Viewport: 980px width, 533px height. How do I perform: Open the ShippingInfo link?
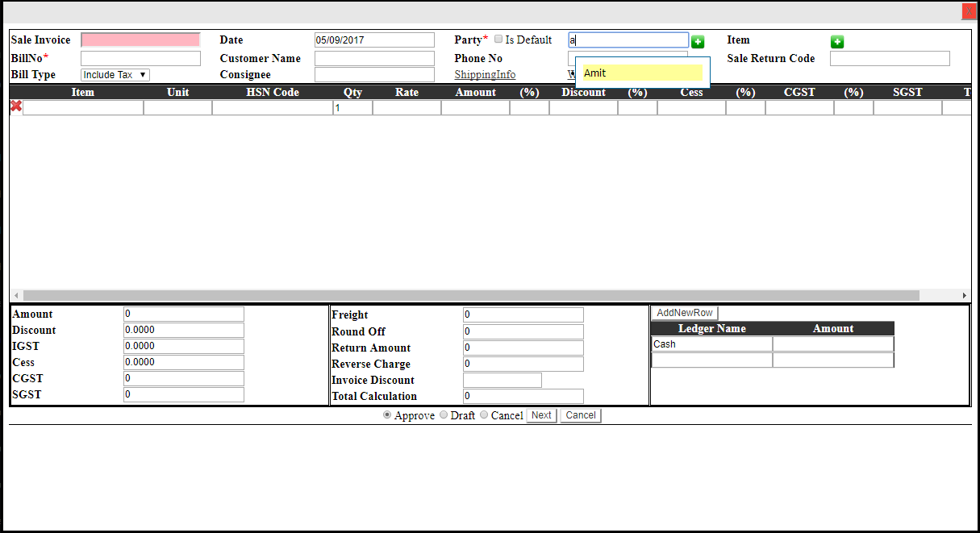tap(485, 75)
